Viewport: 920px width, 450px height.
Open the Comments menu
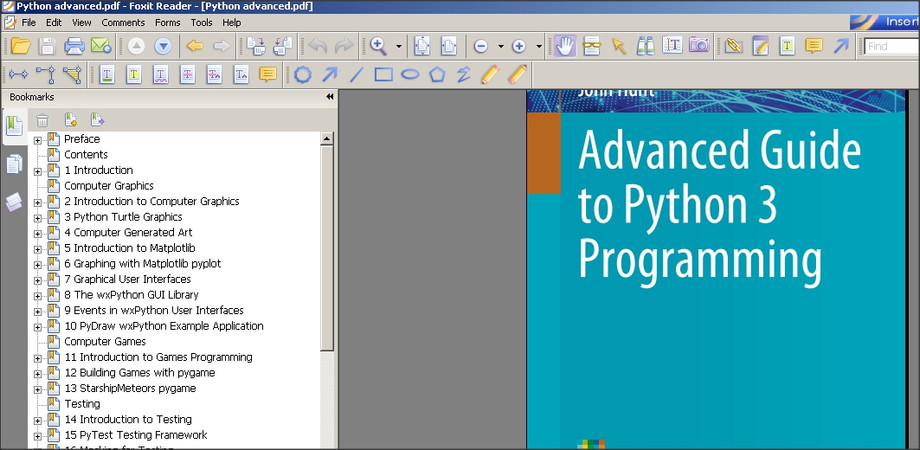[123, 22]
